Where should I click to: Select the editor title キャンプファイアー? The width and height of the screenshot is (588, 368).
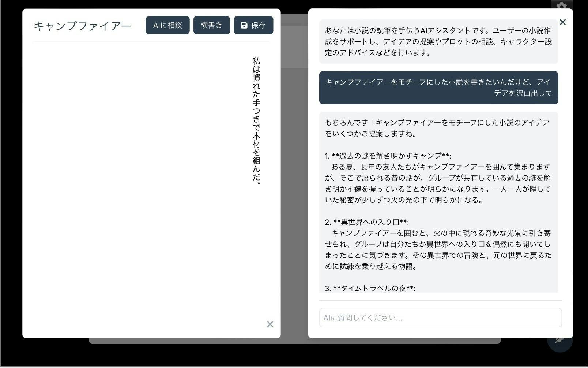[83, 26]
